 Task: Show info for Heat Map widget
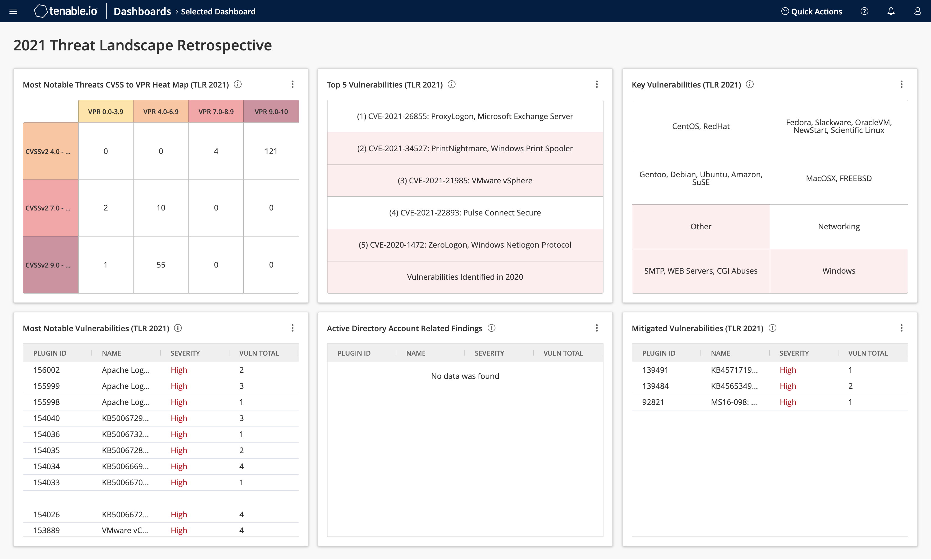pos(237,84)
